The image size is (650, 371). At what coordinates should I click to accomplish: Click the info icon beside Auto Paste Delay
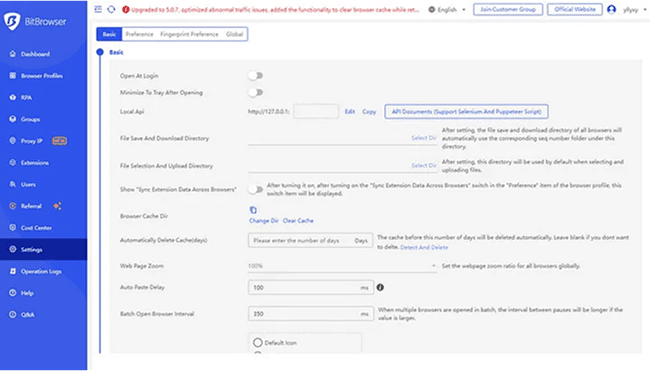click(x=380, y=287)
